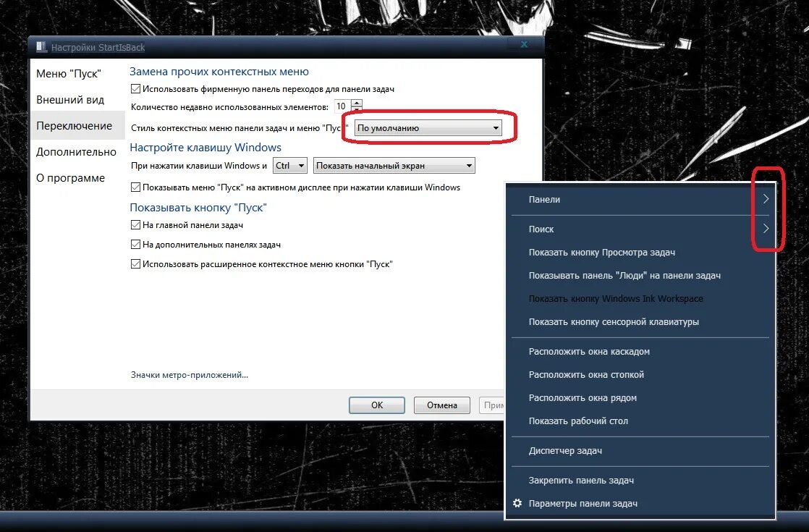Click the gear icon beside Параметры панели задач
The width and height of the screenshot is (809, 532).
point(517,503)
